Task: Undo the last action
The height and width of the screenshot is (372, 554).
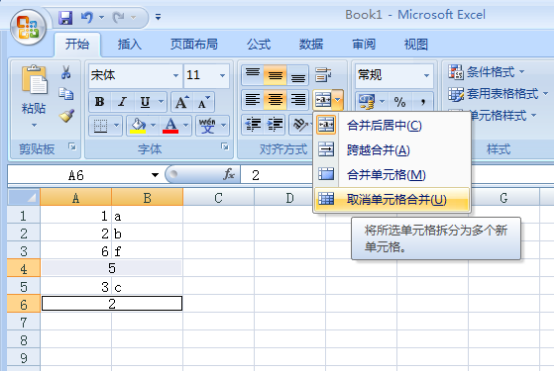Action: click(87, 17)
